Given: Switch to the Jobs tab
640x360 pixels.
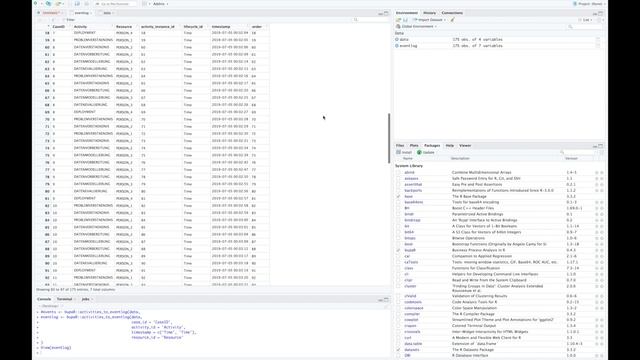Looking at the screenshot, I should 85,299.
